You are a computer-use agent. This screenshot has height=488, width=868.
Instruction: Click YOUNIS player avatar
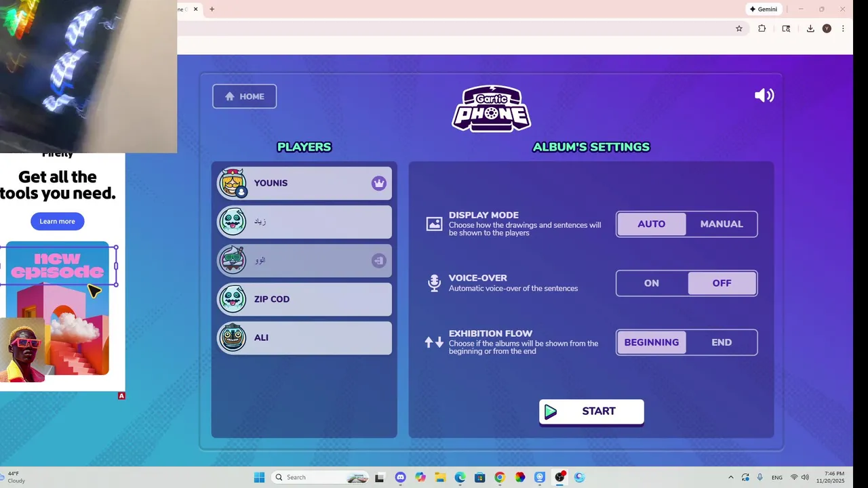click(x=233, y=183)
